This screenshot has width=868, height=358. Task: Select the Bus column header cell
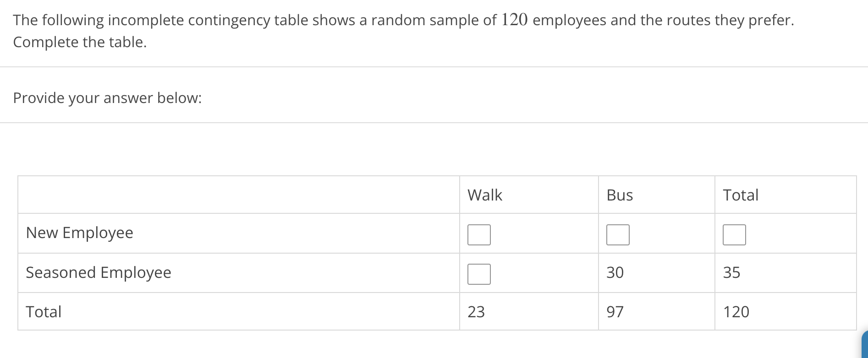point(620,195)
